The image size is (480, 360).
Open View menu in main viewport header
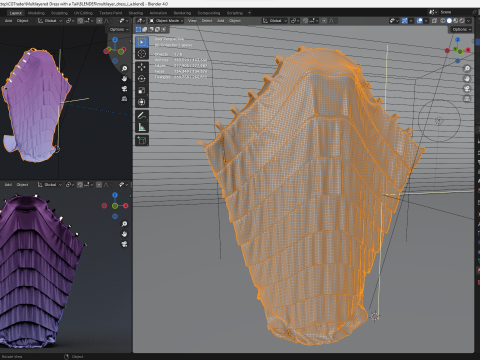click(192, 21)
